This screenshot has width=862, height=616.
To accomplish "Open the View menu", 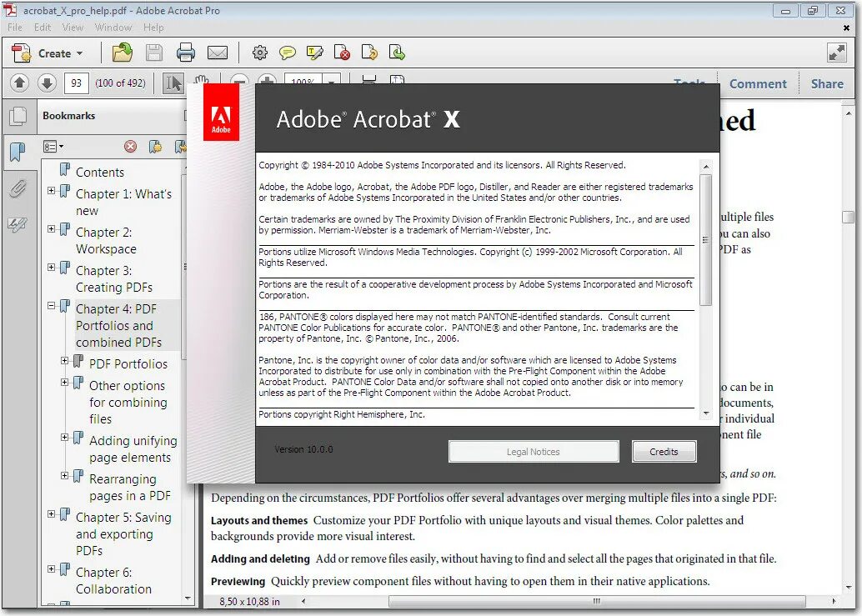I will tap(73, 27).
